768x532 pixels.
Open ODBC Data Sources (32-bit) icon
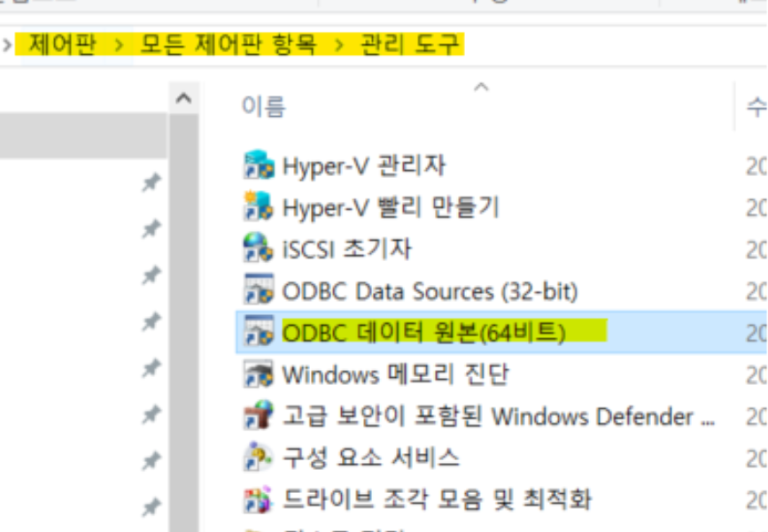[x=258, y=290]
